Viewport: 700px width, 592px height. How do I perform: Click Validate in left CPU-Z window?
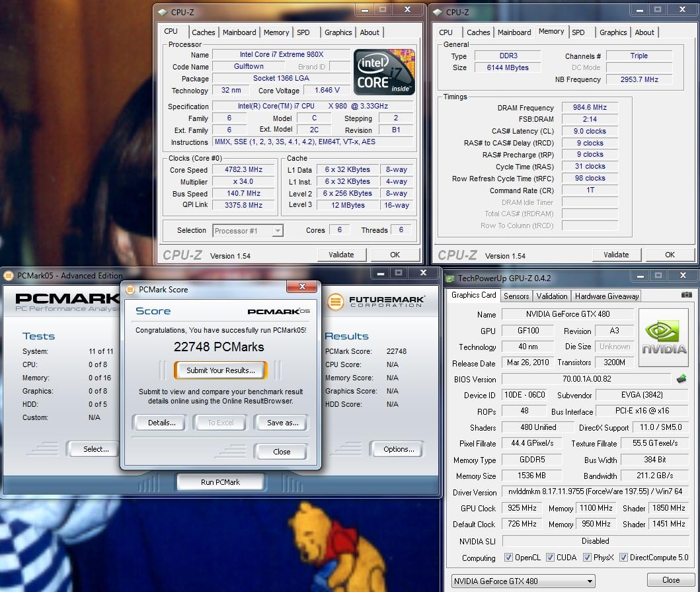tap(342, 255)
